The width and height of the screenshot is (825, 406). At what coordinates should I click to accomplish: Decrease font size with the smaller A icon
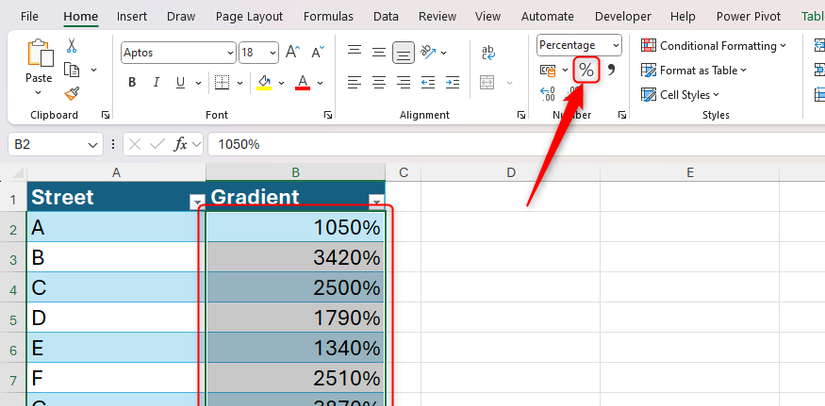tap(317, 52)
